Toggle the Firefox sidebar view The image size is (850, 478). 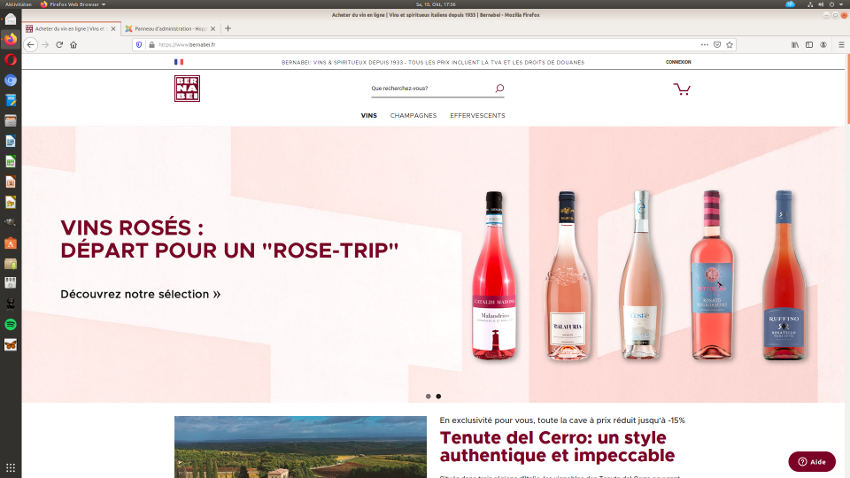click(809, 45)
